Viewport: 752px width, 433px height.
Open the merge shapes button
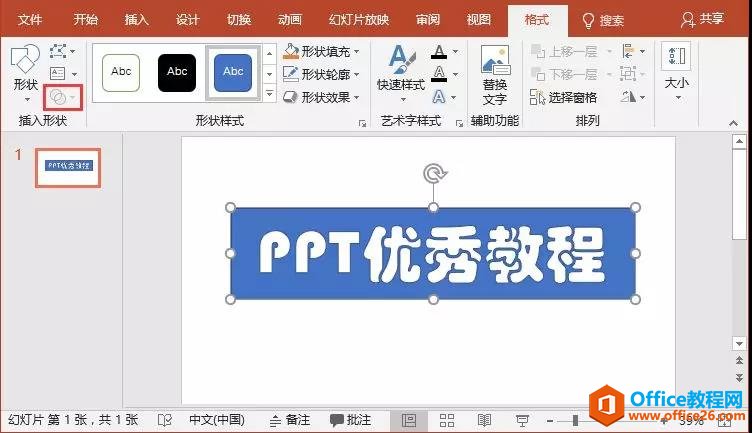pos(62,97)
